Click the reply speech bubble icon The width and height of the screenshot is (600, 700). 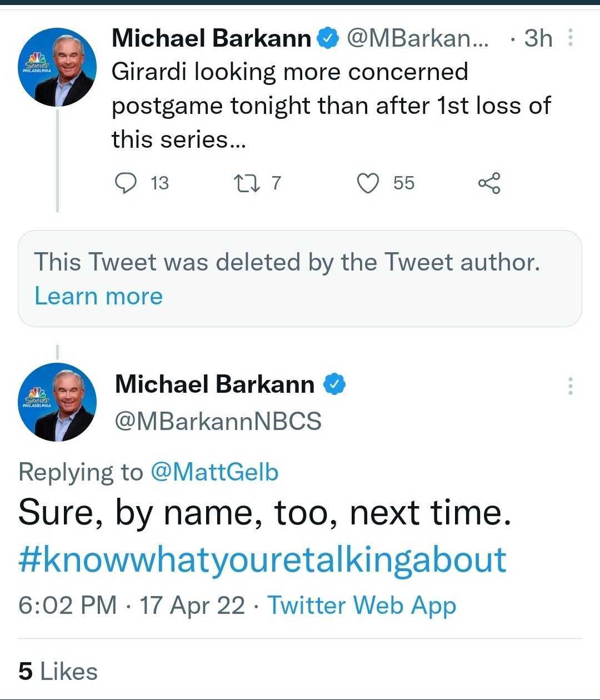126,183
